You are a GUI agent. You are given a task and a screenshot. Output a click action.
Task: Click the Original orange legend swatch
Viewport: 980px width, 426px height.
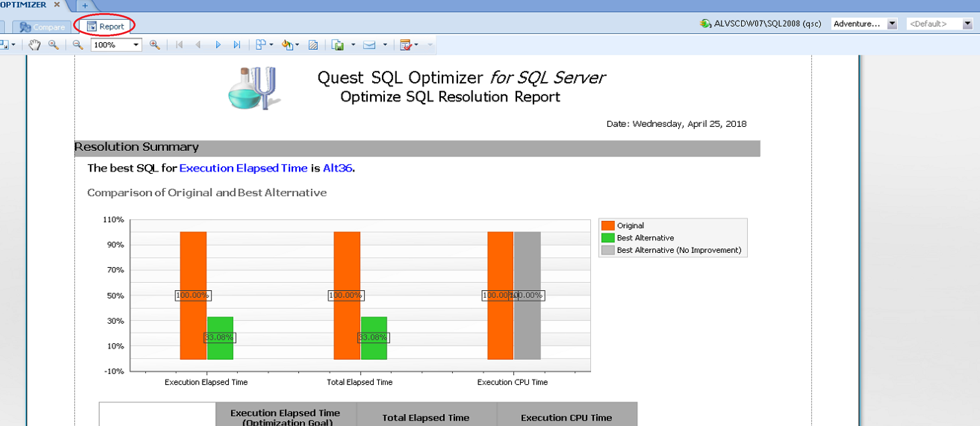tap(607, 225)
